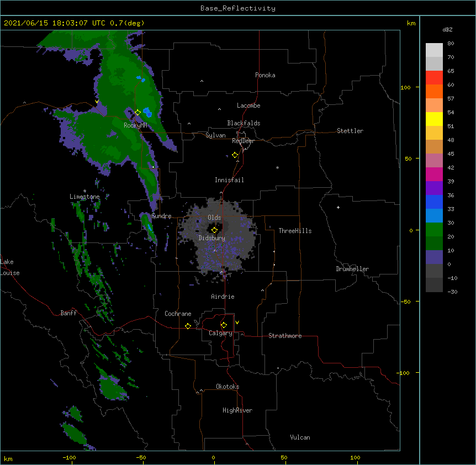
Task: Click the yellow diamond marker above Calgary label
Action: [x=224, y=325]
